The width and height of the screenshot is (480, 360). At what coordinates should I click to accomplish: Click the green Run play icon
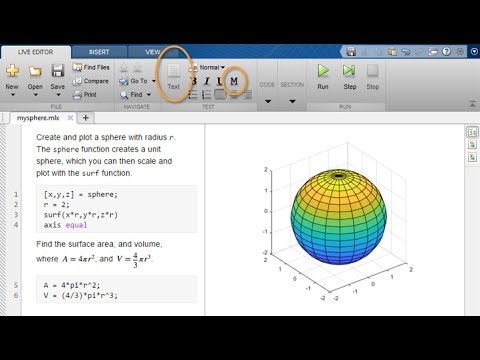pos(323,71)
